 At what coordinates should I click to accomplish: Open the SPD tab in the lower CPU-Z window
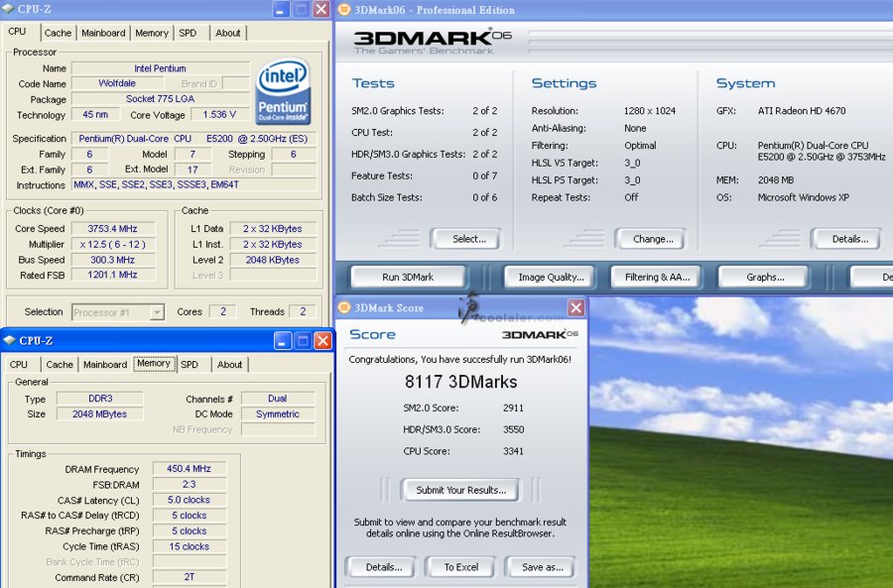click(190, 364)
